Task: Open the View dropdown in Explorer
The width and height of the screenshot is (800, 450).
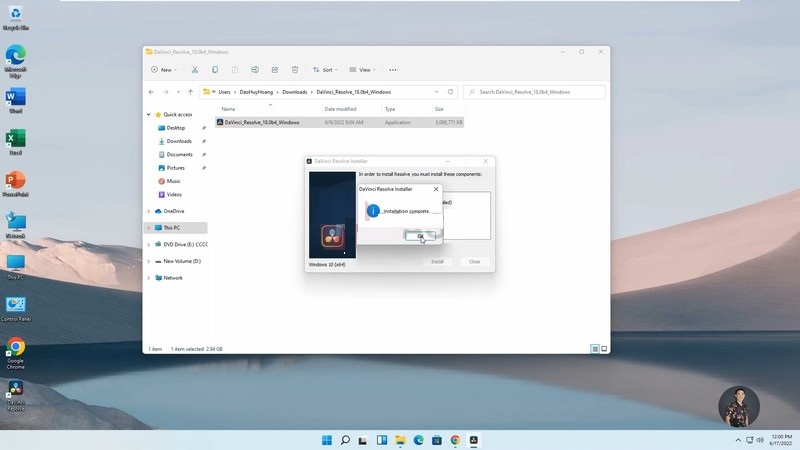Action: point(362,69)
